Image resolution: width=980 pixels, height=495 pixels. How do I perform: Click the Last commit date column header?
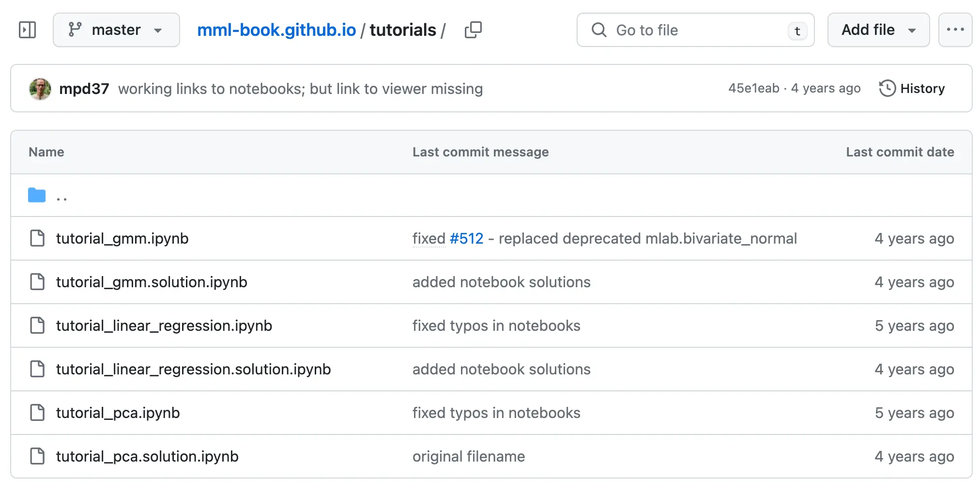click(x=900, y=152)
